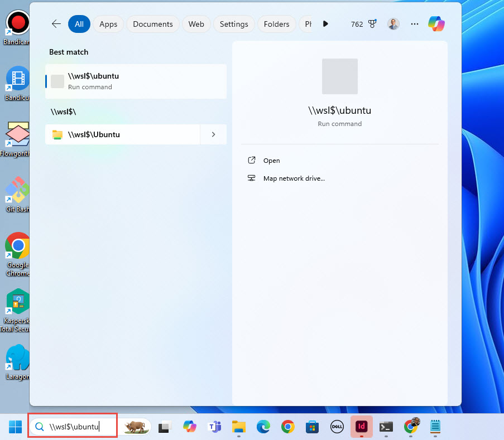504x440 pixels.
Task: Switch to the Settings filter tab
Action: pos(234,24)
